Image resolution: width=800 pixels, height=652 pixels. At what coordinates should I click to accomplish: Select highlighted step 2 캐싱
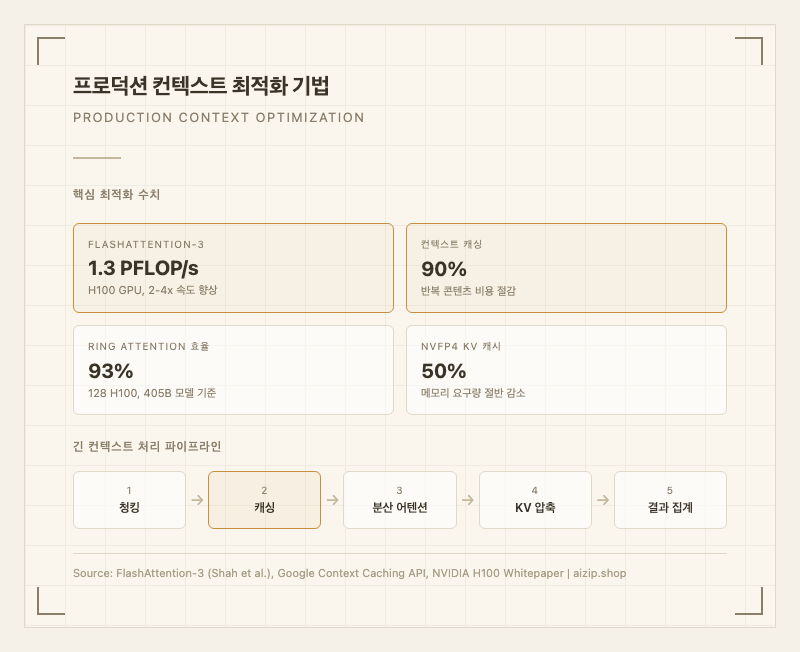[264, 500]
